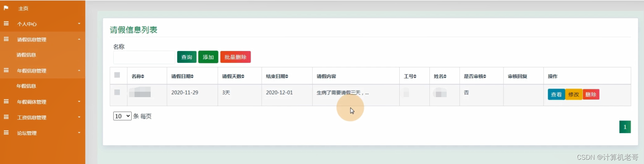The image size is (644, 164).
Task: Click the flag icon beside 主页
Action: click(x=6, y=8)
